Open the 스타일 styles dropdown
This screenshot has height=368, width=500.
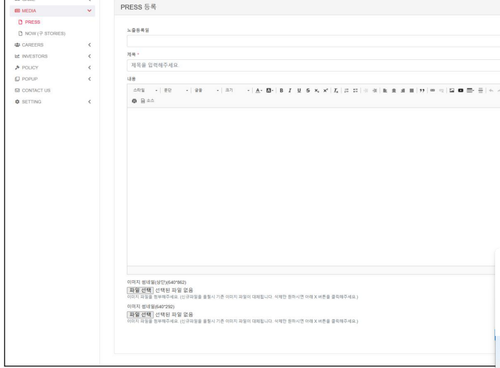tap(145, 90)
